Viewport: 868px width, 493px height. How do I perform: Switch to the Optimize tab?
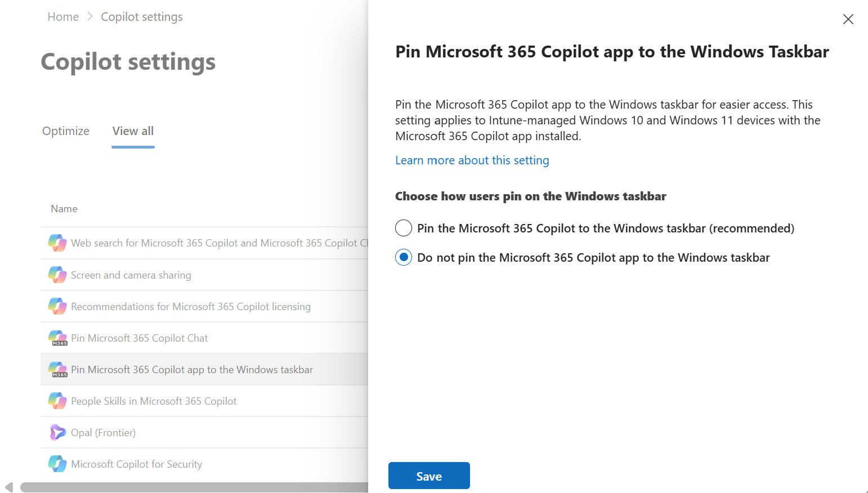(66, 131)
